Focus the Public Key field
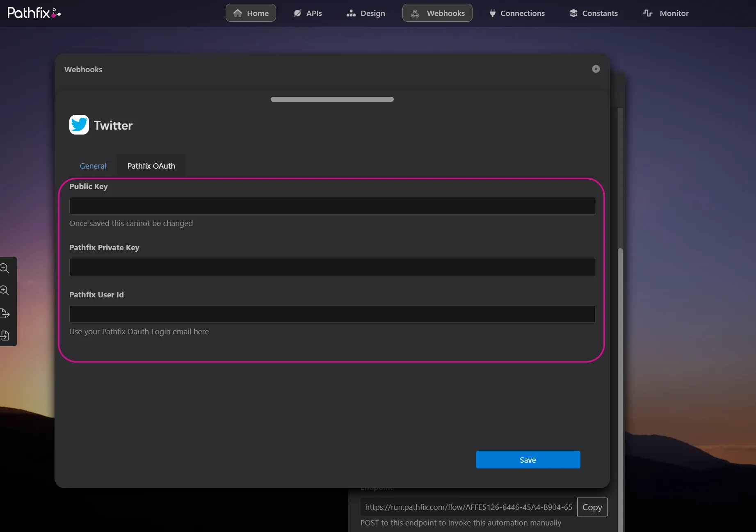Screen dimensions: 756x532 (332, 205)
